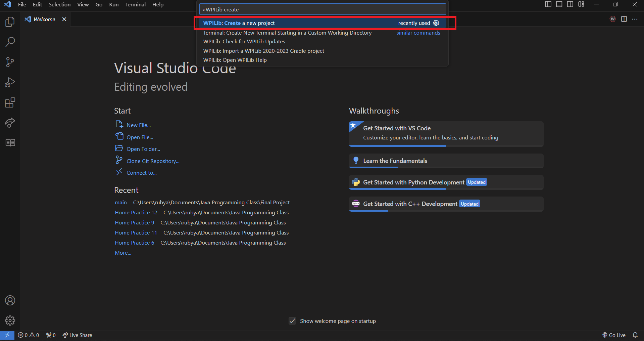Open the Search view in activity bar

[x=10, y=42]
